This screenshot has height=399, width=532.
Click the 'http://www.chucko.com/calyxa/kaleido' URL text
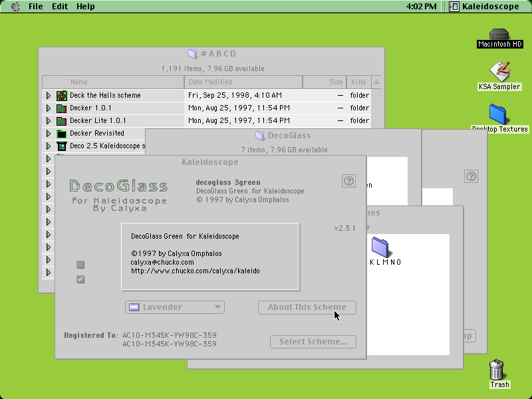coord(196,271)
